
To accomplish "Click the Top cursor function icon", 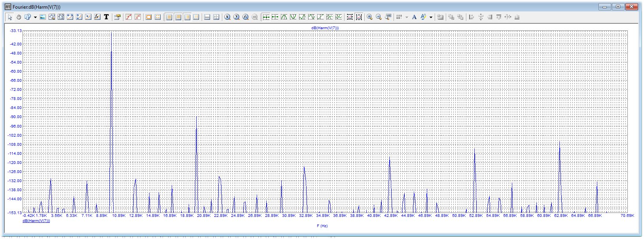I will tap(330, 17).
